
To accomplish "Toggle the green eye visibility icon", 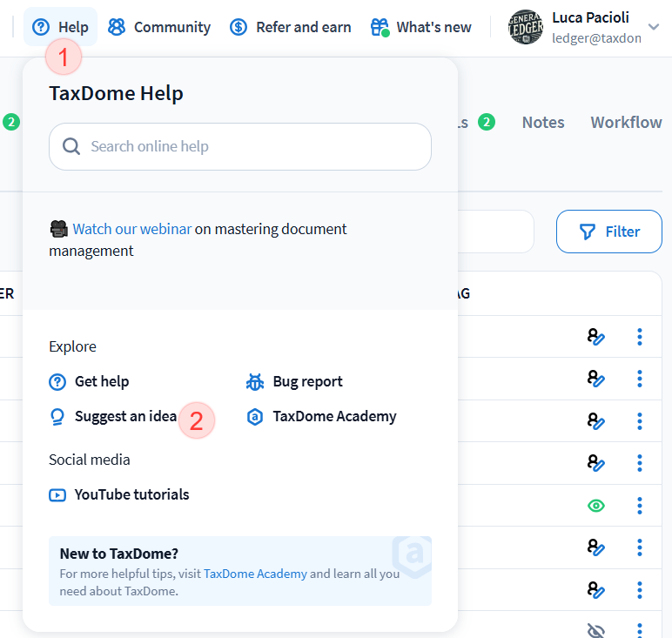I will click(595, 506).
